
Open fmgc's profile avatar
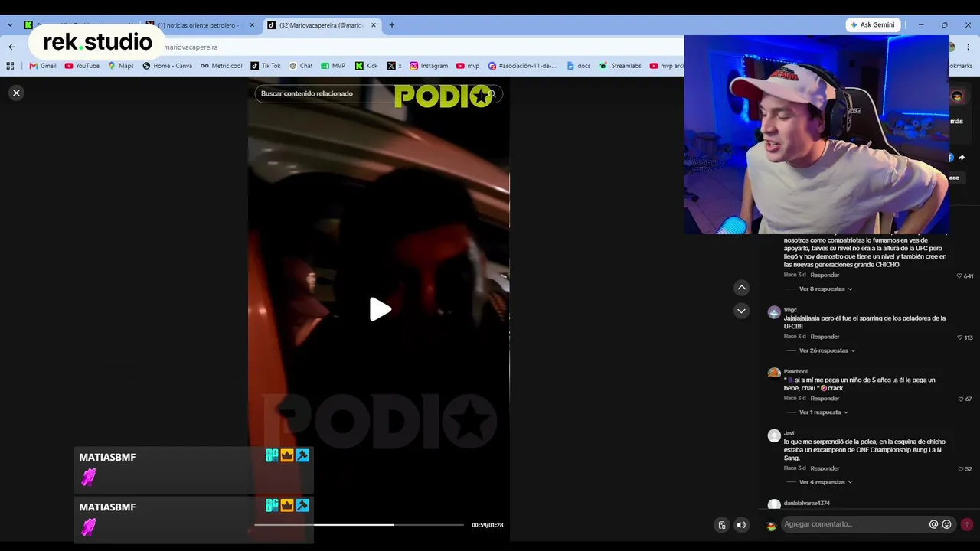point(774,312)
